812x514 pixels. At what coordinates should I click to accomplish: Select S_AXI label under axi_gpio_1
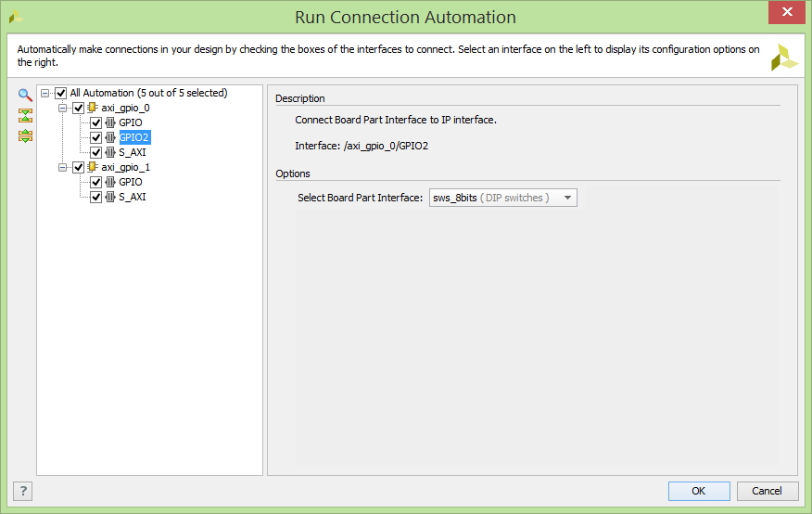click(132, 197)
